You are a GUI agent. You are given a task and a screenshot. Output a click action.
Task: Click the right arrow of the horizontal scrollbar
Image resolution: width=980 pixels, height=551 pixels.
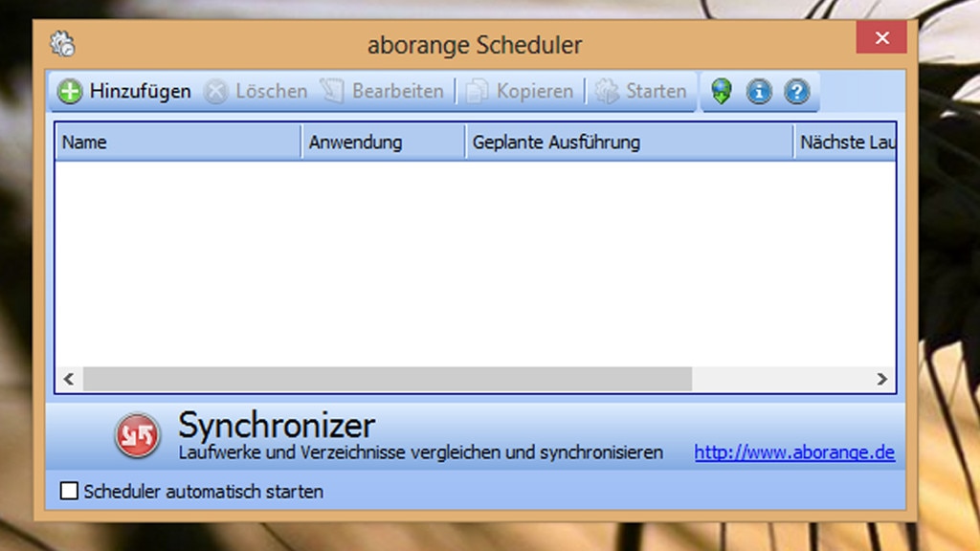(881, 379)
